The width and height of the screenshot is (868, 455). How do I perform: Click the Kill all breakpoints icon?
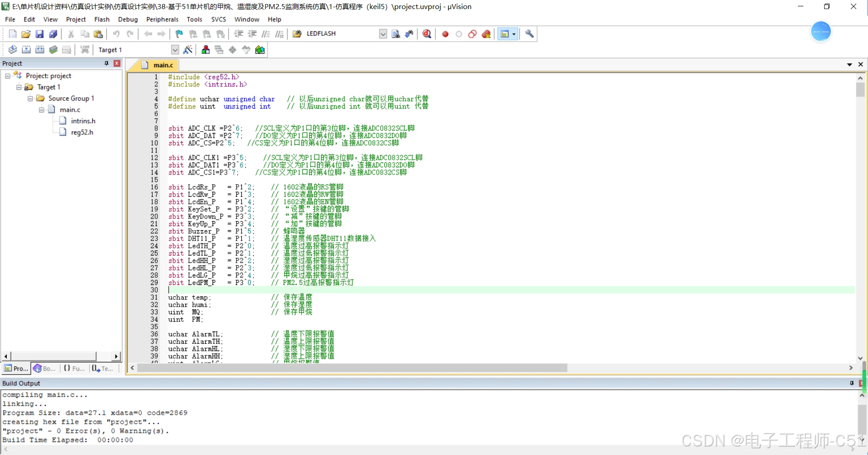(x=486, y=34)
